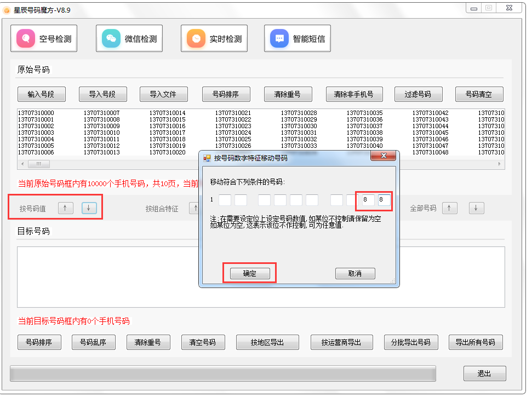532x397 pixels.
Task: Click 导出所有号码 to export all numbers
Action: [476, 342]
